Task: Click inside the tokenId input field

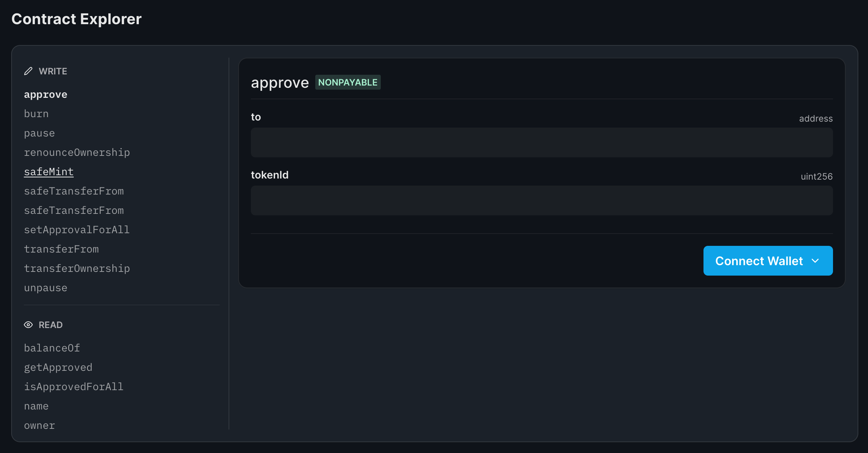Action: pyautogui.click(x=542, y=200)
